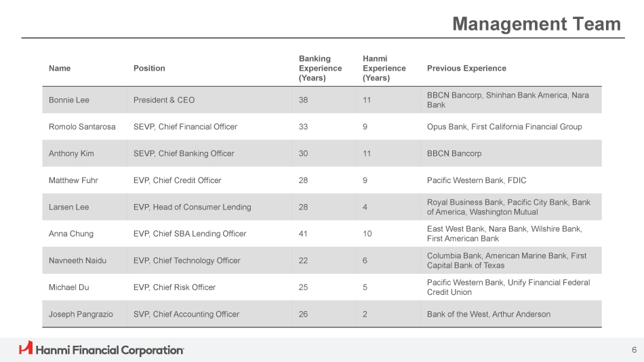Click the Banking Experience column header
The width and height of the screenshot is (644, 362).
(x=320, y=68)
